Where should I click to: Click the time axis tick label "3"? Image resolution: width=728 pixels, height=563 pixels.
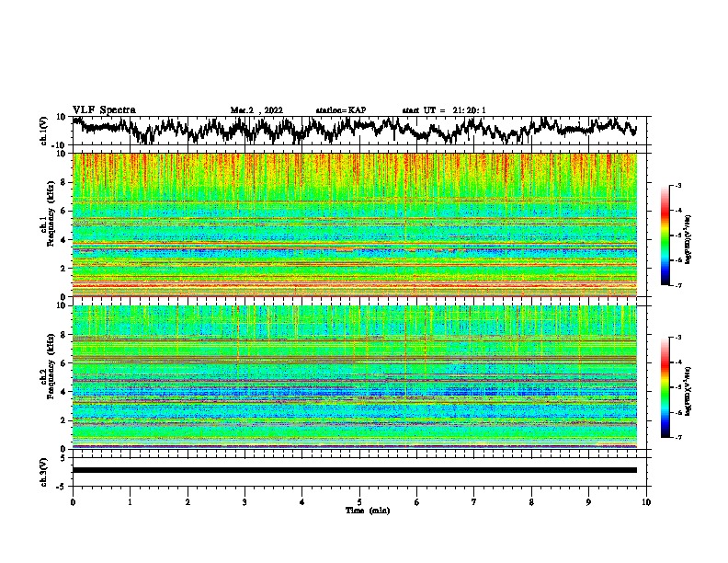pos(245,502)
